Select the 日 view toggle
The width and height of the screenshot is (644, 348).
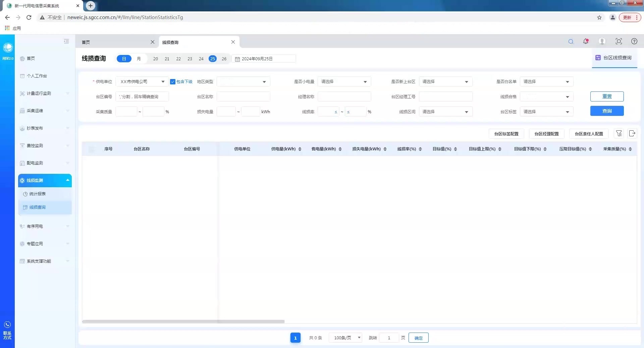click(124, 59)
